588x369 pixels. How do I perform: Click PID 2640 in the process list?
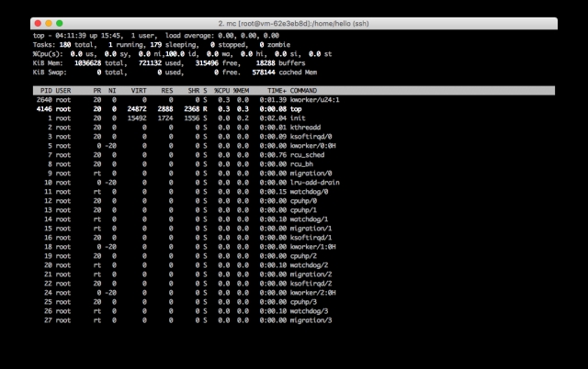point(44,100)
